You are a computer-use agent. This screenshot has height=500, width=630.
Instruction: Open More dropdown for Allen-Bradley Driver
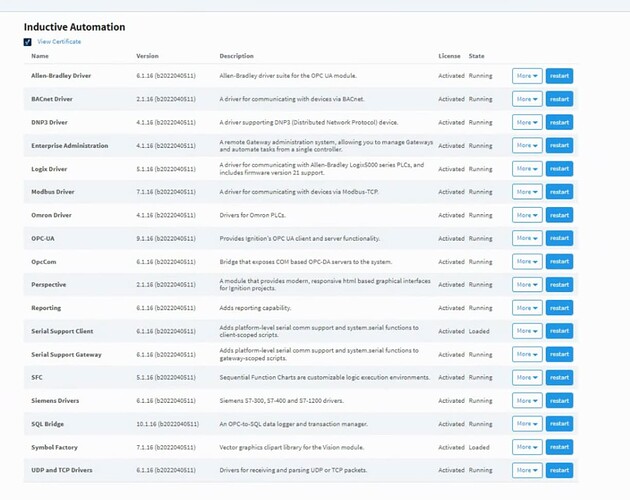527,76
